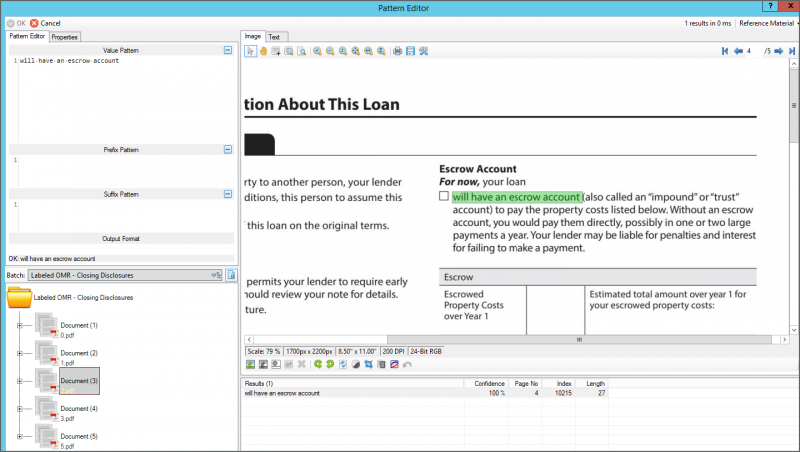Open viewer settings tools icon
The height and width of the screenshot is (452, 800).
click(x=423, y=51)
